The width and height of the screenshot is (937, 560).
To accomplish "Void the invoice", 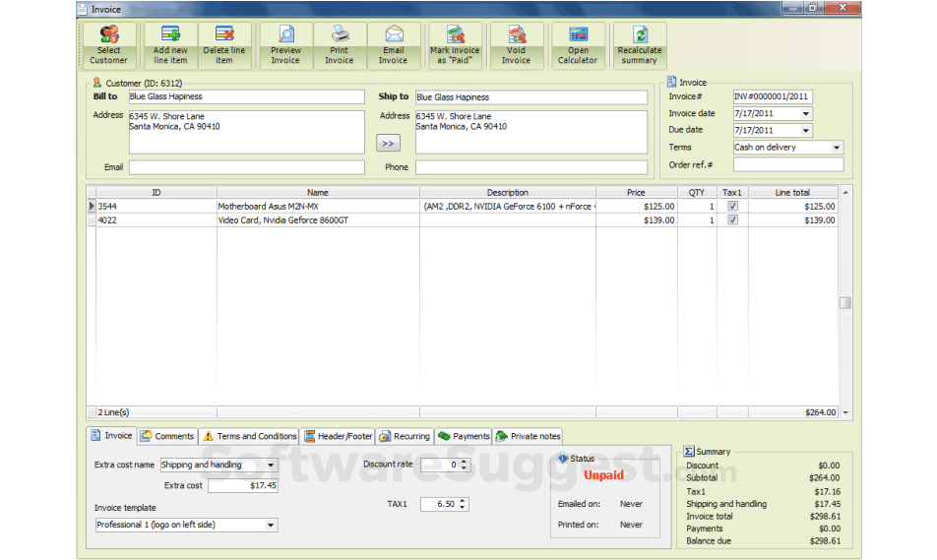I will 516,46.
